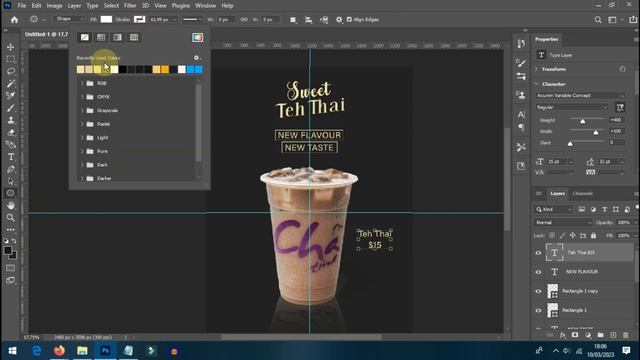Select the Magic Wand tool
The height and width of the screenshot is (360, 640).
pyautogui.click(x=11, y=84)
